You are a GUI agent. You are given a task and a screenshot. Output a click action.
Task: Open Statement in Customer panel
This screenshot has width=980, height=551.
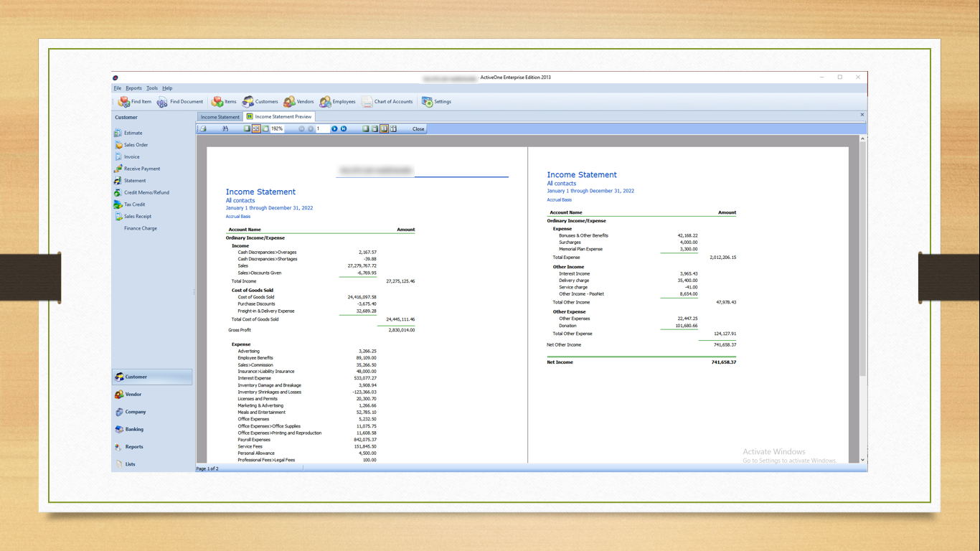[x=130, y=181]
